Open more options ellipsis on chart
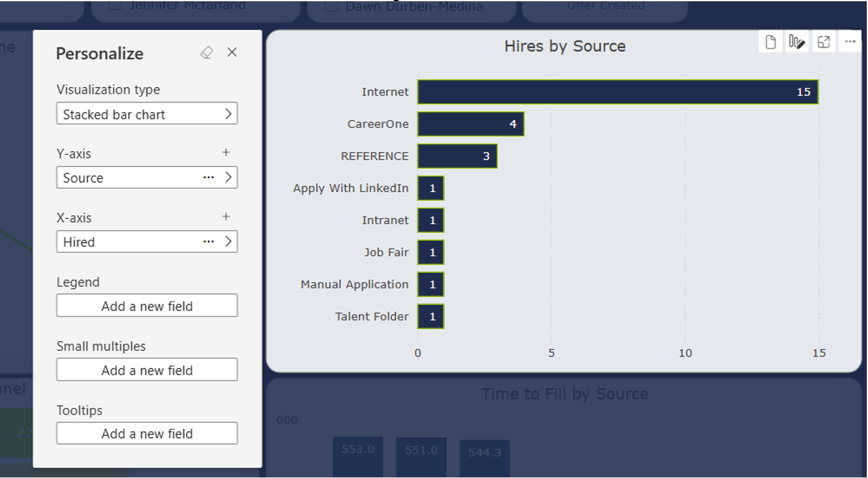This screenshot has width=868, height=478. 850,42
